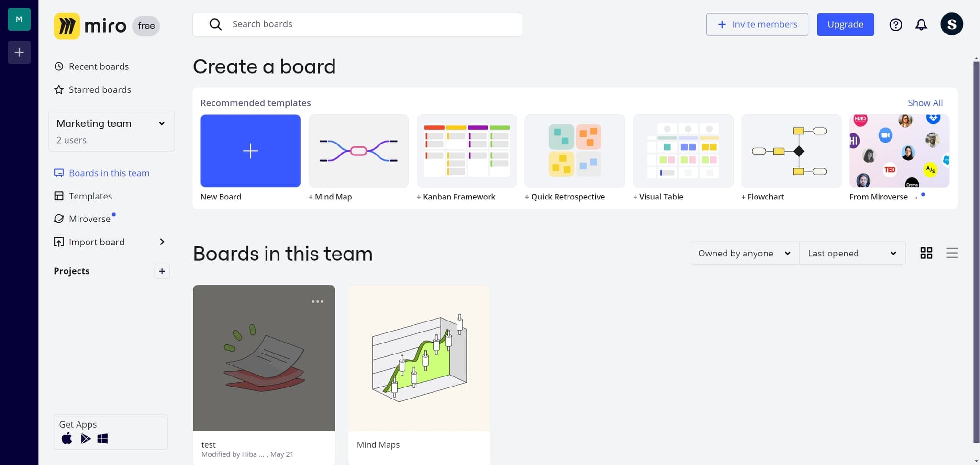
Task: Select Boards in this team navigation item
Action: 109,173
